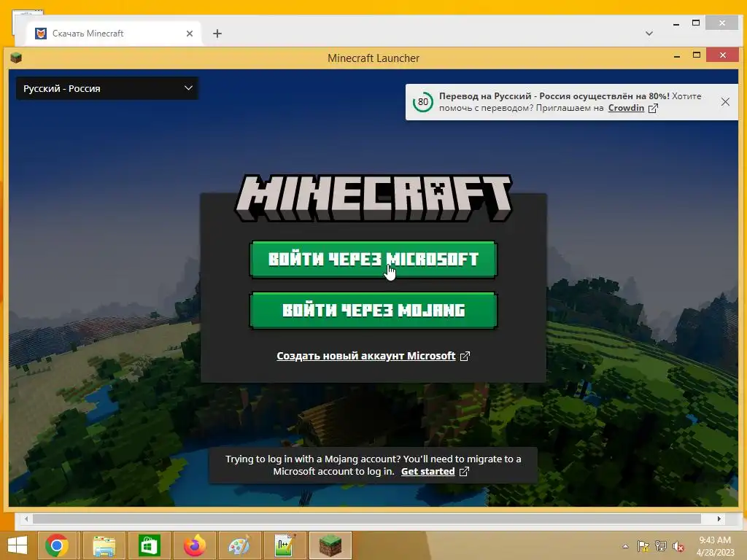Open the Notepad++ taskbar icon

pyautogui.click(x=285, y=545)
